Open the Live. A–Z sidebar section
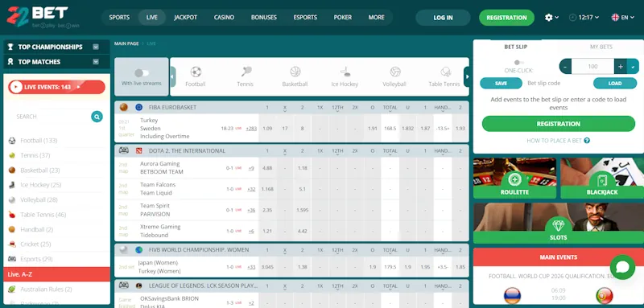 click(56, 274)
